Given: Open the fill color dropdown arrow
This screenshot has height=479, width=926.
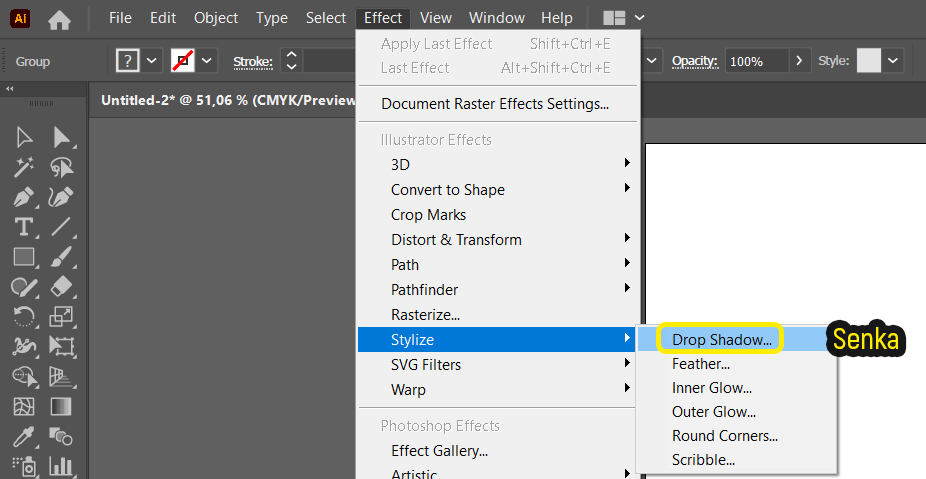Looking at the screenshot, I should click(x=152, y=61).
